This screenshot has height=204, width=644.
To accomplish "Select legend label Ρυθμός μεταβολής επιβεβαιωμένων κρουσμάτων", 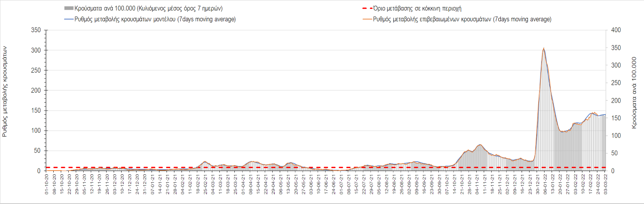I will click(462, 19).
